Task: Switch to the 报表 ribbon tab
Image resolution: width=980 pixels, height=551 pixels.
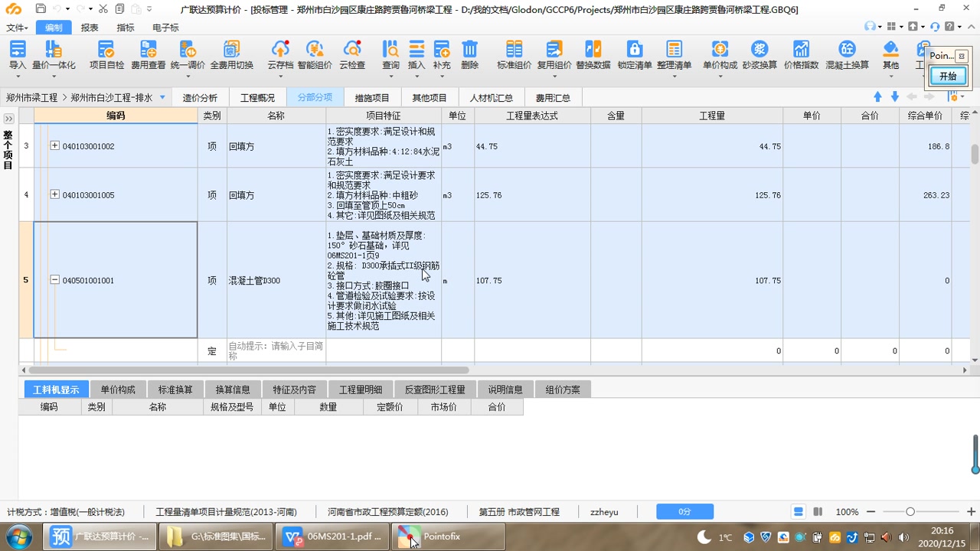Action: (x=90, y=28)
